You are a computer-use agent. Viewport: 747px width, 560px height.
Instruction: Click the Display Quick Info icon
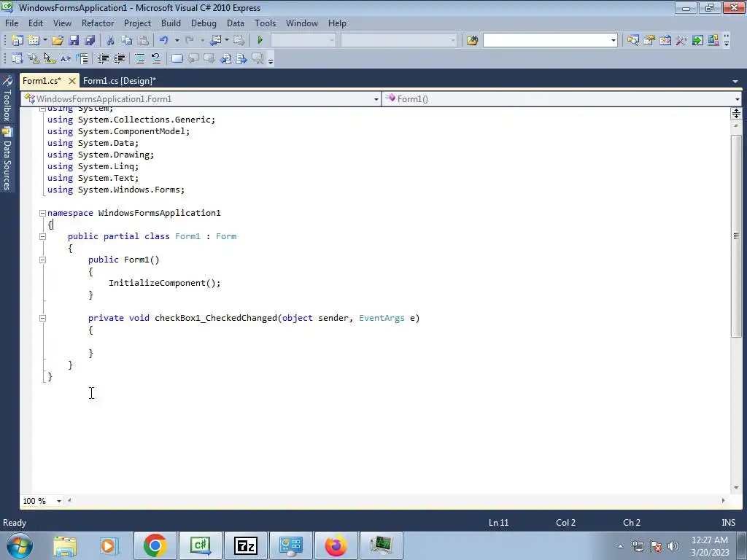pos(50,58)
